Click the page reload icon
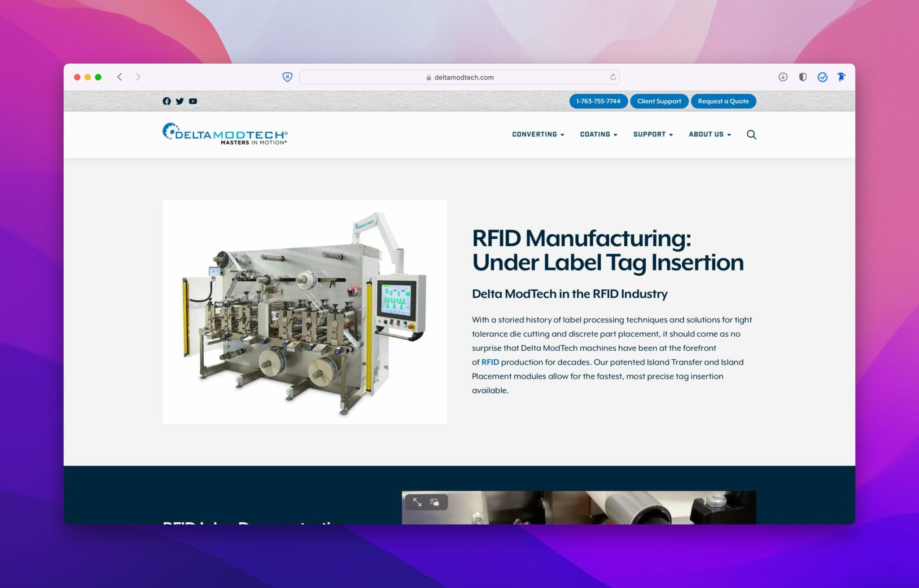The image size is (919, 588). [x=613, y=77]
